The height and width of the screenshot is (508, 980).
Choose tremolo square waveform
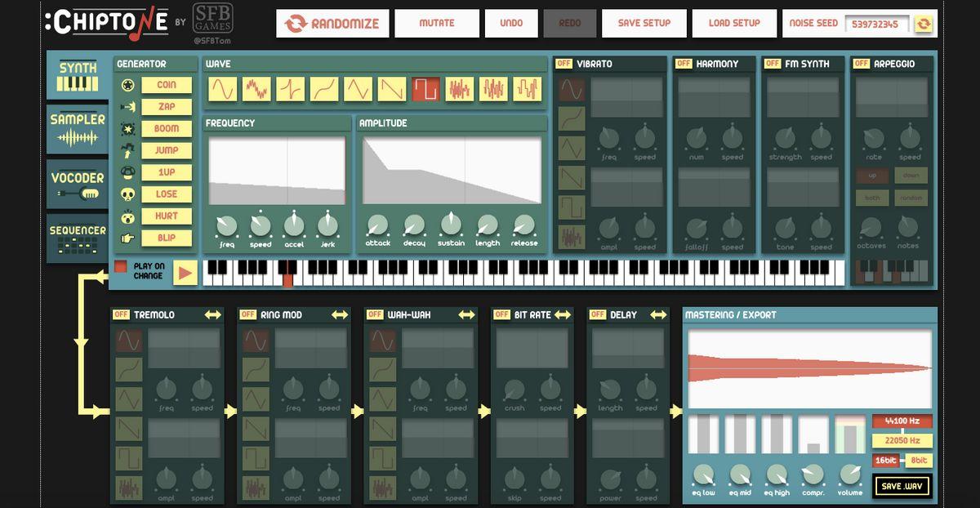pos(129,459)
